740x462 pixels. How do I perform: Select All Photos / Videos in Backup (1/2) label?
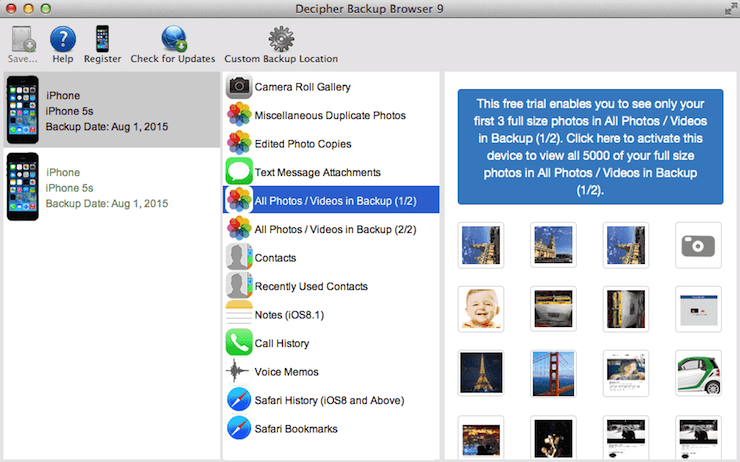336,201
